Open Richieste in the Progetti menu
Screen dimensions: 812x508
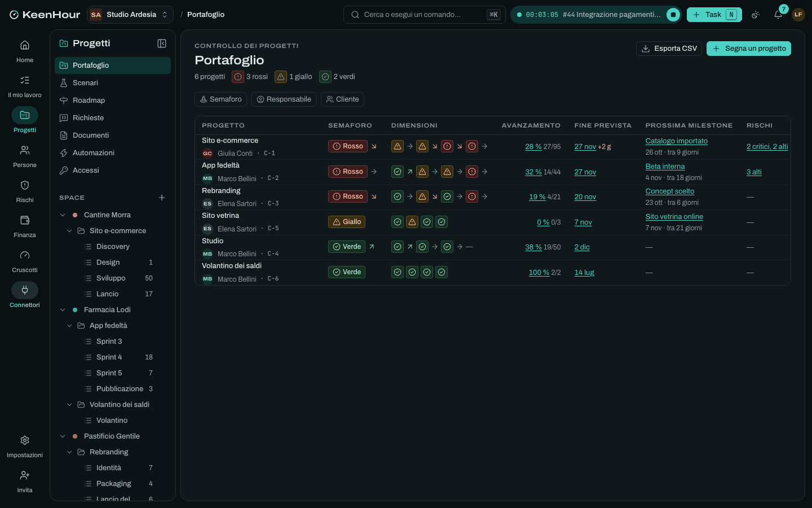pyautogui.click(x=113, y=118)
